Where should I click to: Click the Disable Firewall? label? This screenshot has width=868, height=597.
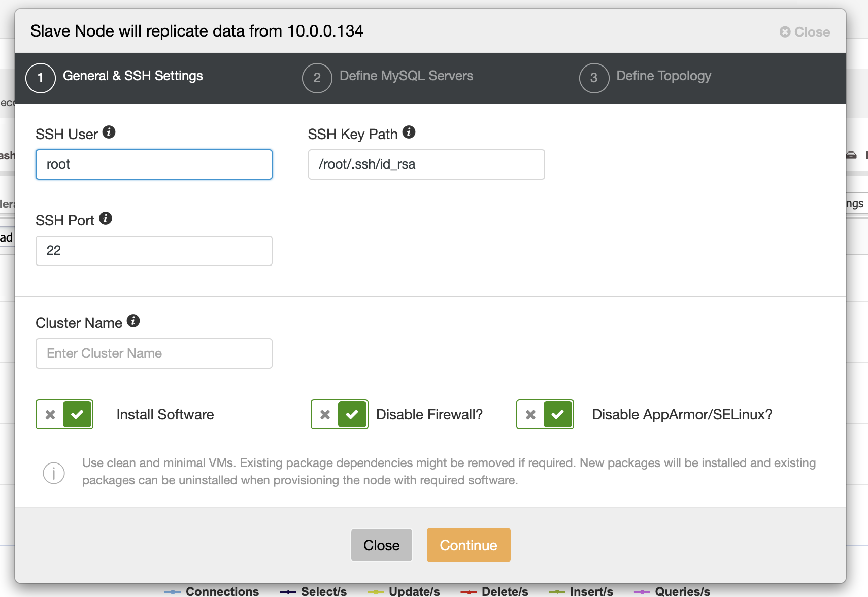click(429, 414)
